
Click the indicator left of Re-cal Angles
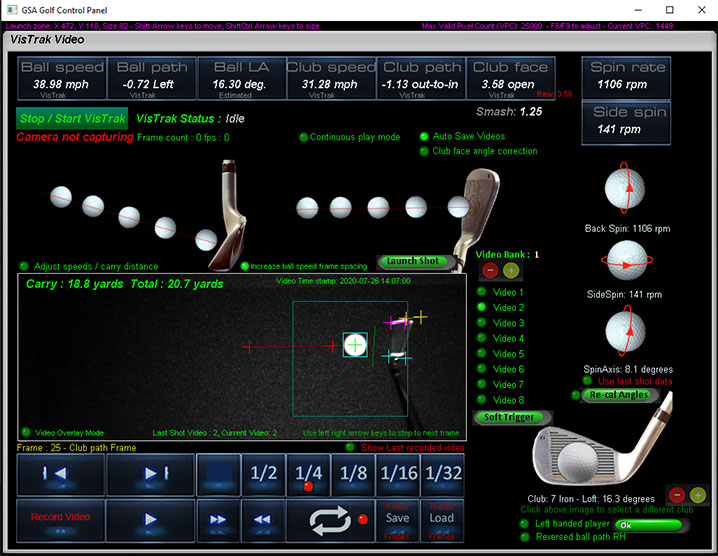(x=576, y=395)
